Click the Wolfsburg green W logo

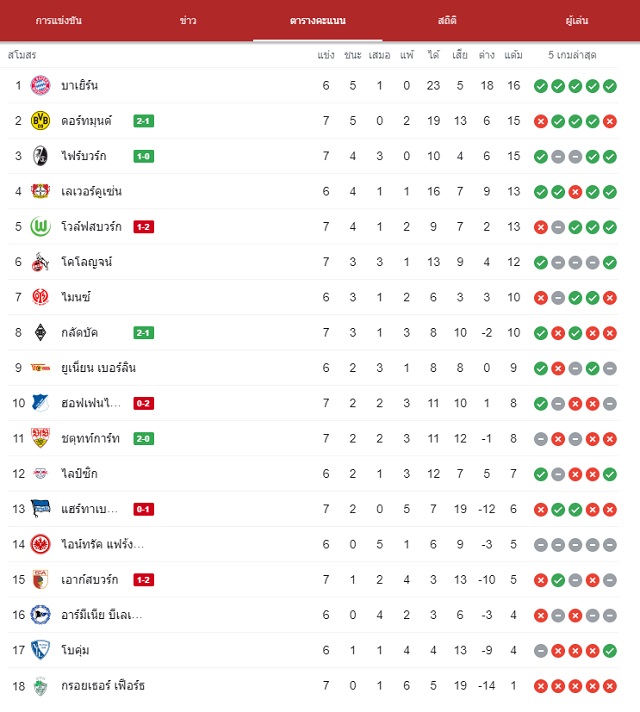click(40, 227)
